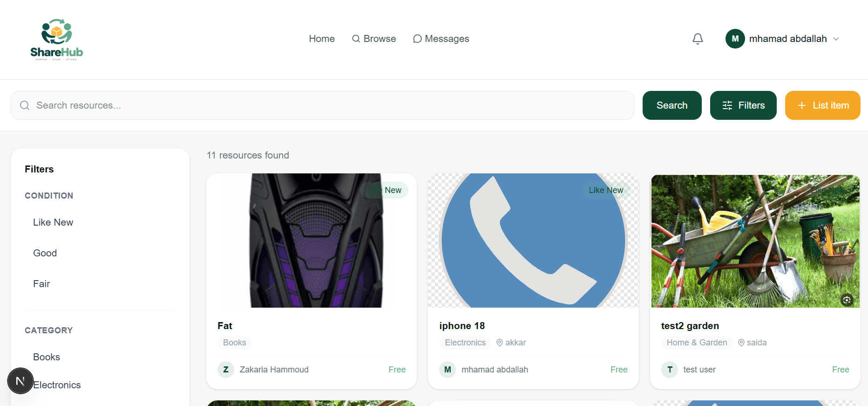Click the Electronics tag on iphone 18 card

465,343
